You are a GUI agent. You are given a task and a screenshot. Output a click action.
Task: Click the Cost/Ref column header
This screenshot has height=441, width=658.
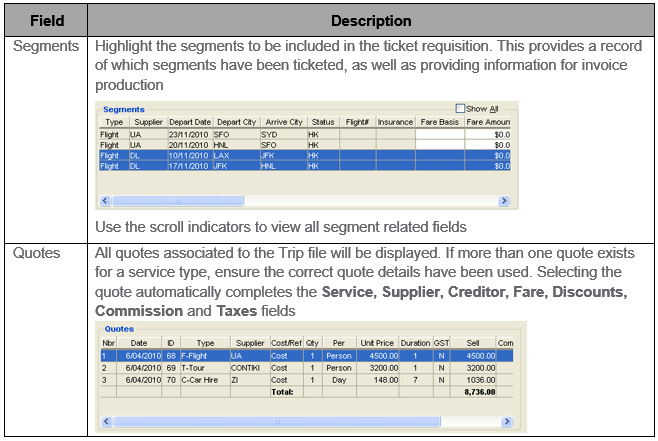[287, 343]
